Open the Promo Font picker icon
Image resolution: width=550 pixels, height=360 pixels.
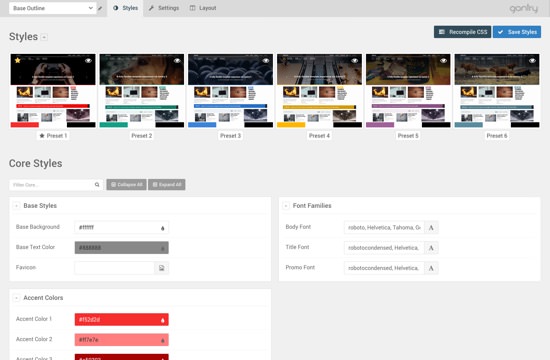pos(431,268)
